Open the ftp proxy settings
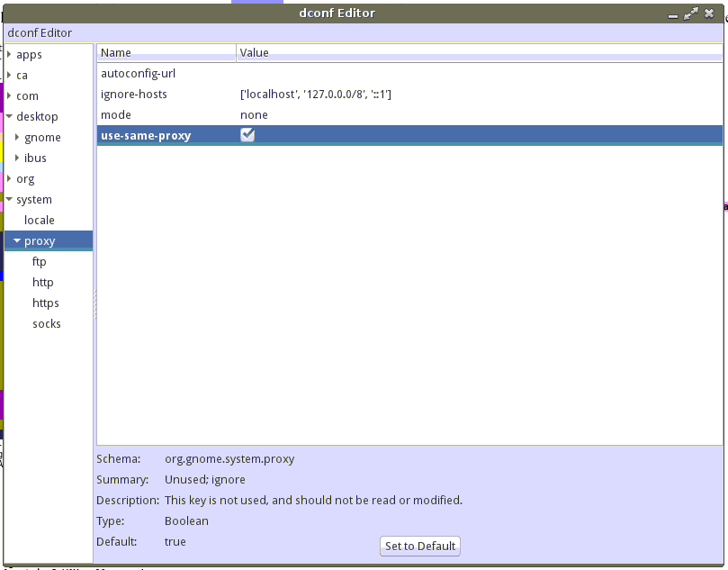This screenshot has width=728, height=570. 40,262
